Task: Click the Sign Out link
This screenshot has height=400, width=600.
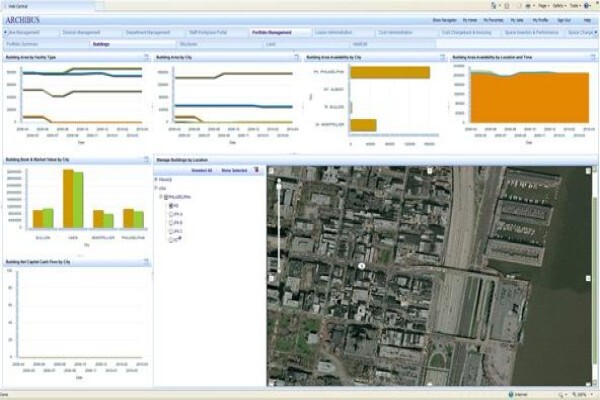Action: point(564,20)
